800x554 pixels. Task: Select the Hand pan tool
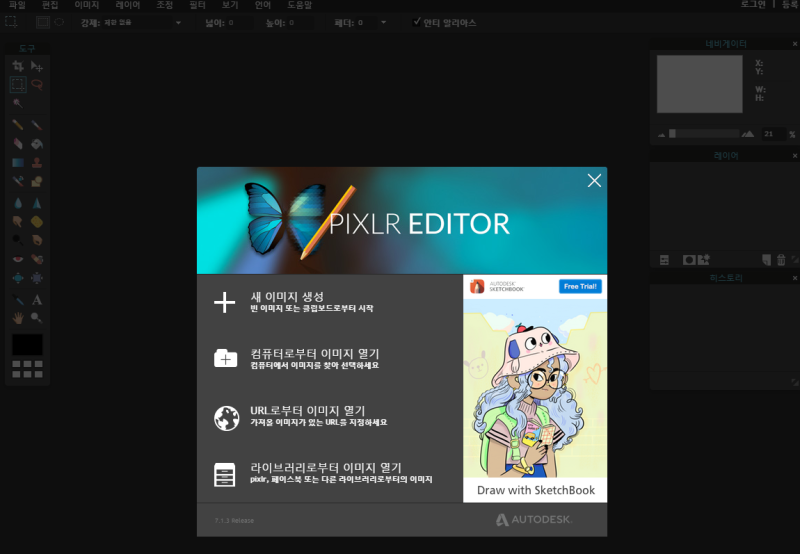[18, 318]
